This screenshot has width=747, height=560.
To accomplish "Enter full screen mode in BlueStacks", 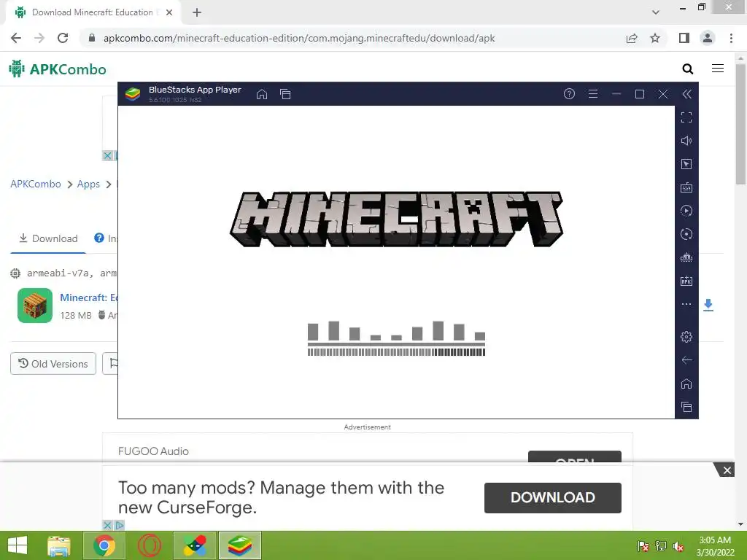I will [686, 117].
